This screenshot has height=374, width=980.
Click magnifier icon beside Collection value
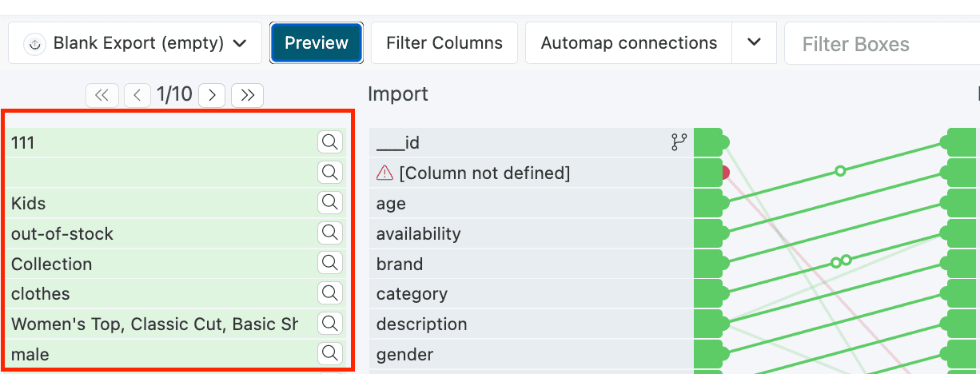click(x=329, y=263)
